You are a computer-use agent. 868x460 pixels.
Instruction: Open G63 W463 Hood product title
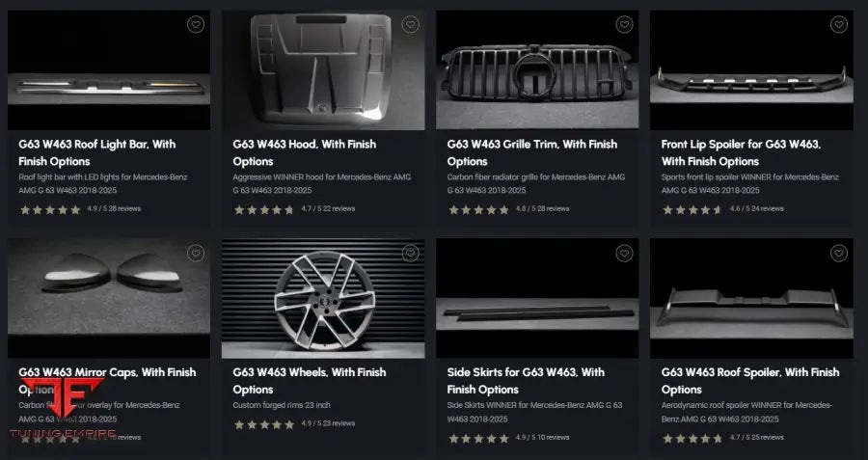[x=305, y=152]
